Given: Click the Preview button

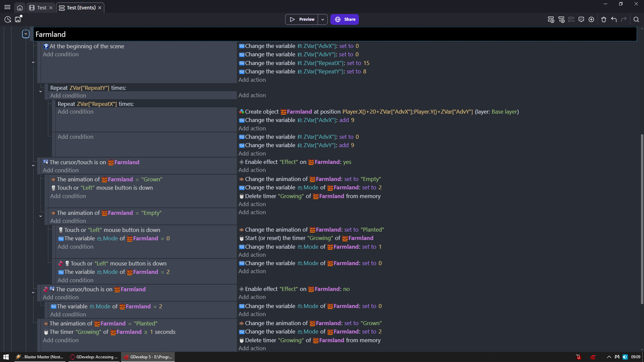Looking at the screenshot, I should [x=302, y=19].
